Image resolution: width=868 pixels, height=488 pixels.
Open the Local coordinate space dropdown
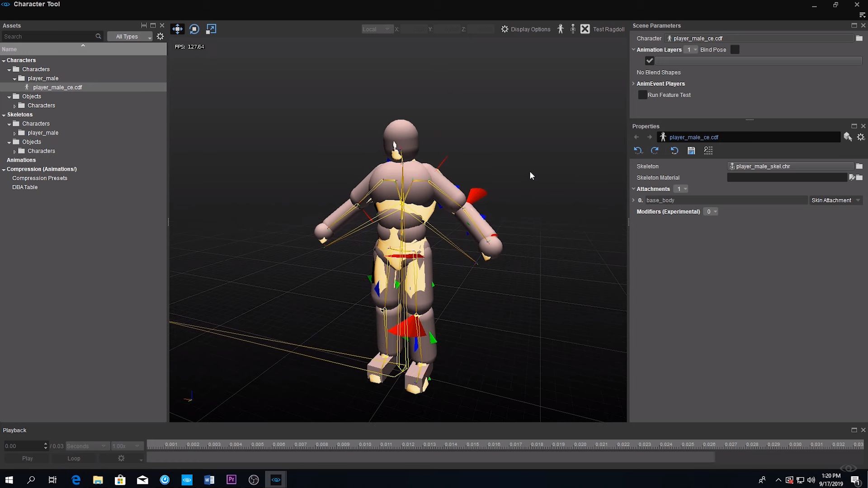tap(377, 28)
